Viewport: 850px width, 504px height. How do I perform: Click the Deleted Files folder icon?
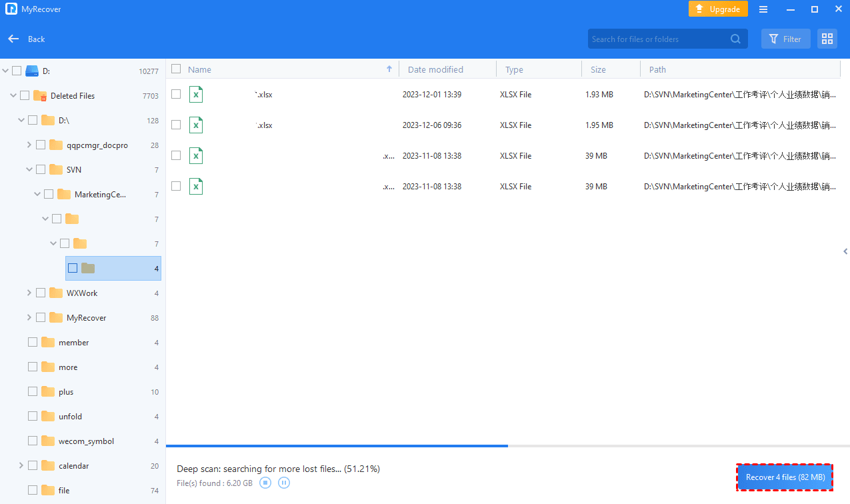tap(40, 96)
